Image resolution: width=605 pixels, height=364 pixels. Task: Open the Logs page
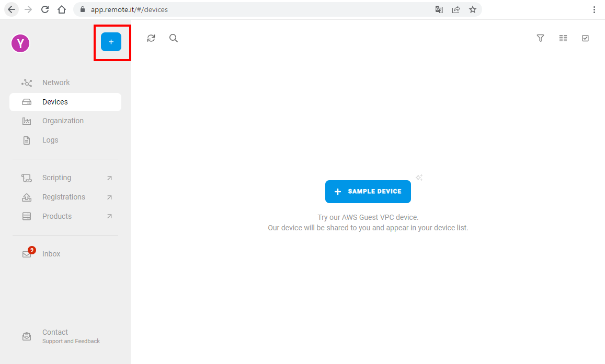point(50,140)
